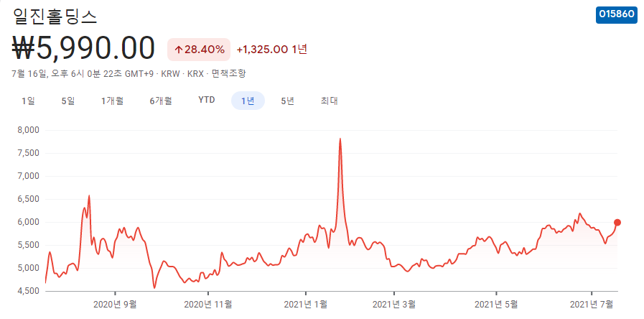Click the 8,000 y-axis label

coord(29,130)
